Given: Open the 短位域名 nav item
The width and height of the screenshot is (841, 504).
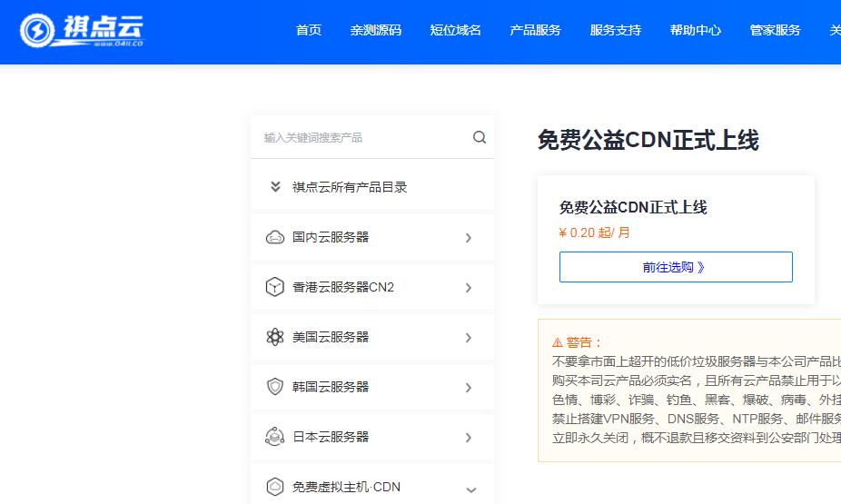Looking at the screenshot, I should click(x=455, y=30).
